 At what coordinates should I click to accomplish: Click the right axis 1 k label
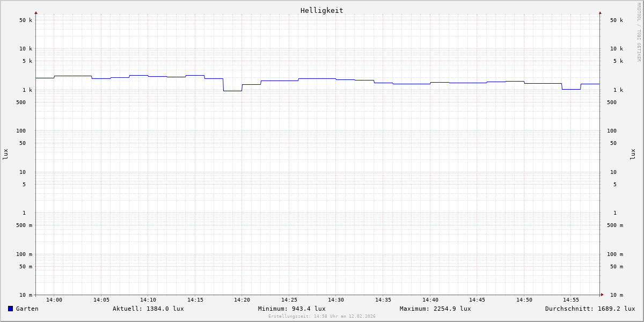point(618,90)
